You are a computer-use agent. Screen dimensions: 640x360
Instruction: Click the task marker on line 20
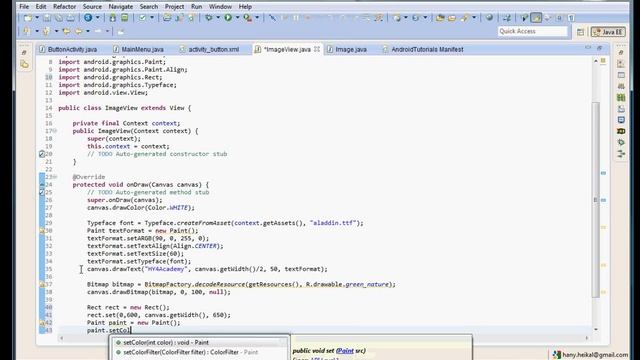click(42, 154)
